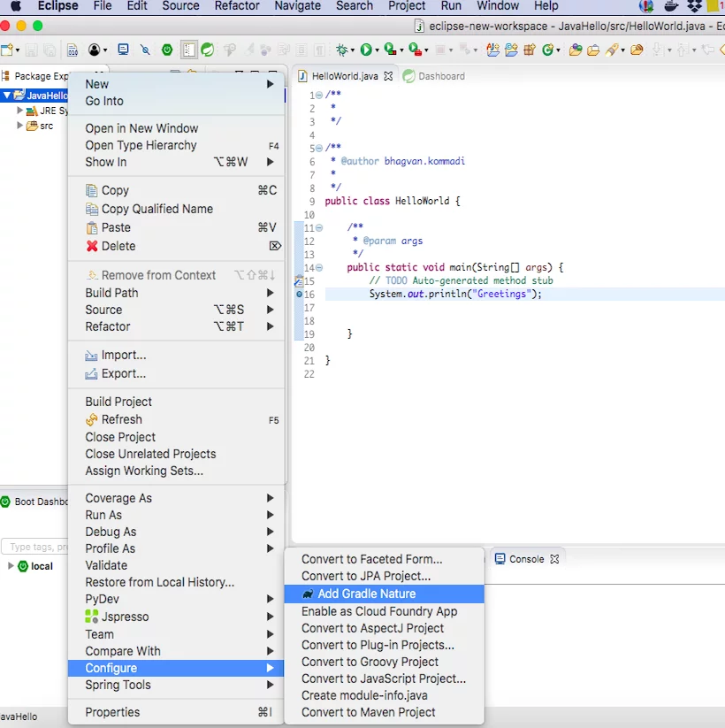Open dropdown arrow beside New Java Class
Screen dimensions: 725x728
(x=559, y=50)
